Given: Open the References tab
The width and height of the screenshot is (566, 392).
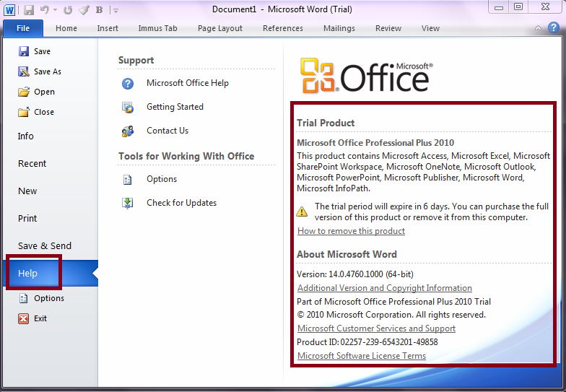Looking at the screenshot, I should [x=283, y=28].
